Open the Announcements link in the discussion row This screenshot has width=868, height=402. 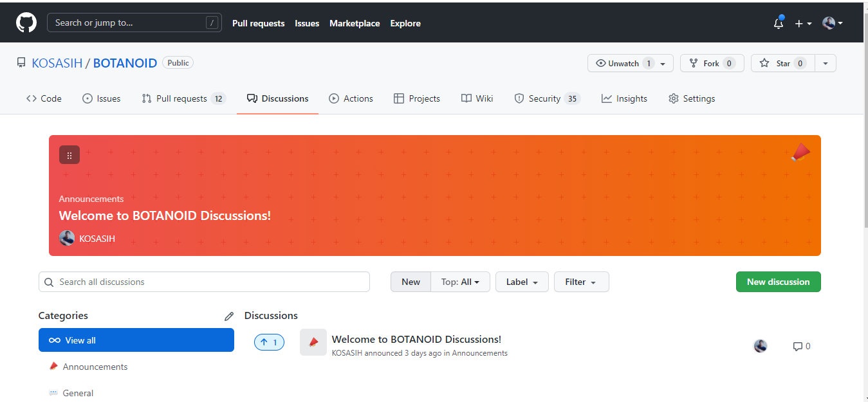tap(480, 353)
